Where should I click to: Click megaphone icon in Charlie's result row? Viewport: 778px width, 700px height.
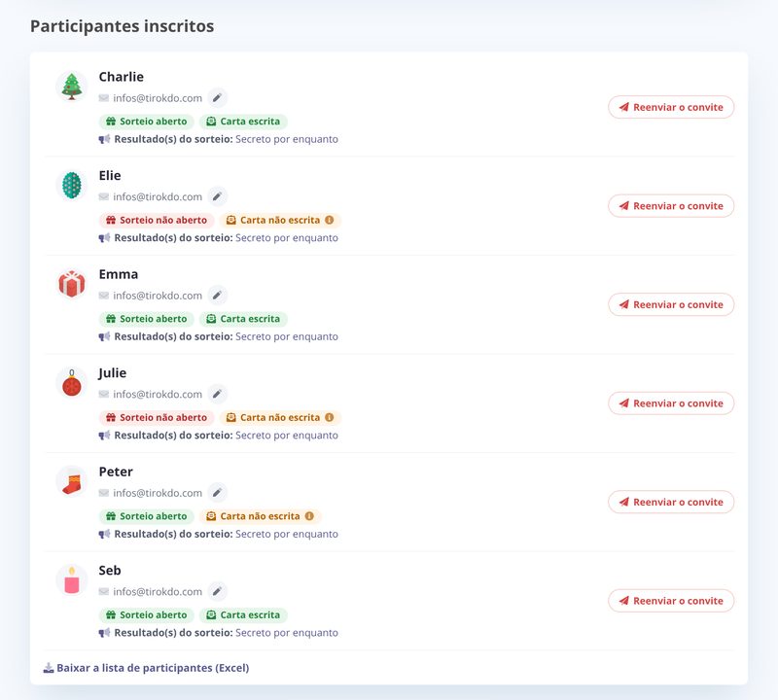point(104,139)
